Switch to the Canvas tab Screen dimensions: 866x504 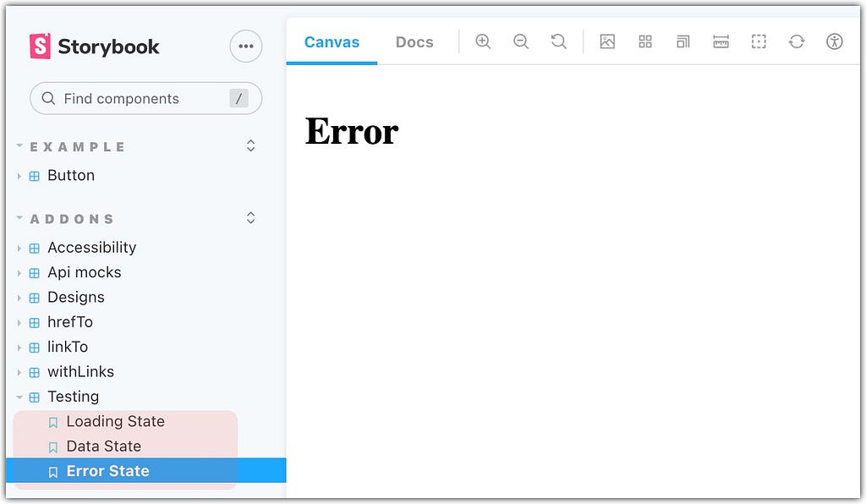pyautogui.click(x=332, y=41)
